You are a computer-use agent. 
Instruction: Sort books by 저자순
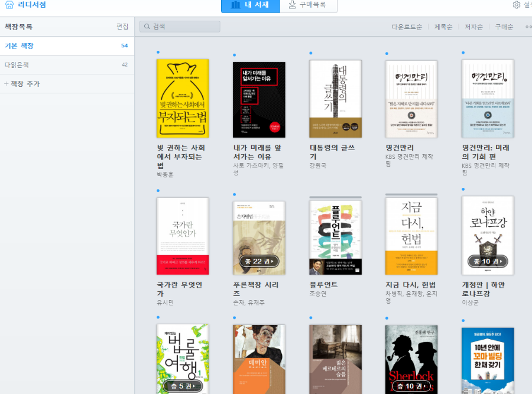tap(473, 27)
